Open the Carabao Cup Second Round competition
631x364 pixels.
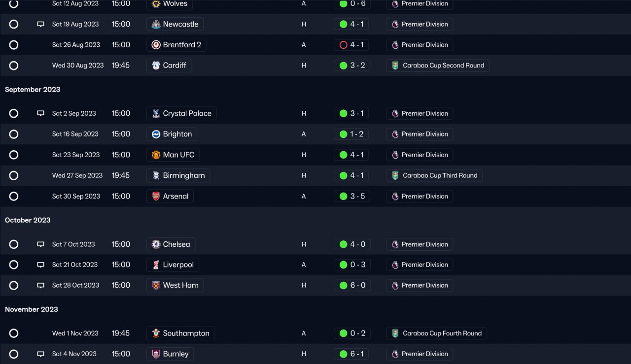pyautogui.click(x=443, y=66)
